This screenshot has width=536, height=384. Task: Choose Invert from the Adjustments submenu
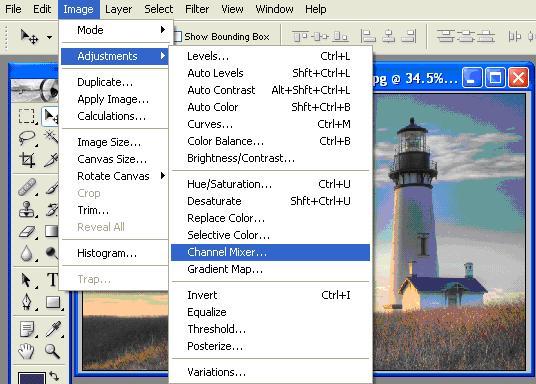[270, 295]
